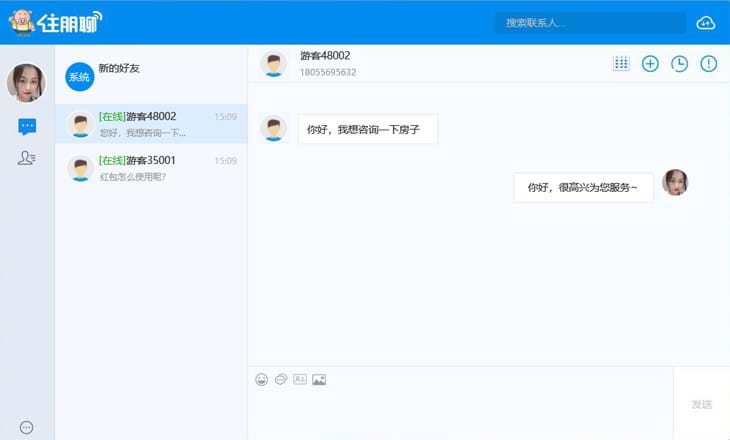Click the 佳朋聊 logo

coord(55,22)
